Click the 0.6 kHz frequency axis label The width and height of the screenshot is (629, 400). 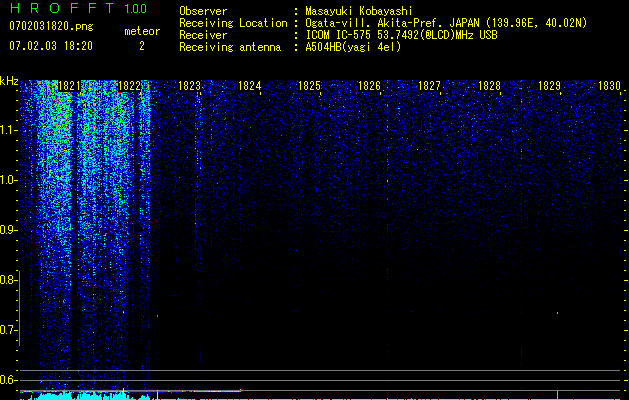8,380
